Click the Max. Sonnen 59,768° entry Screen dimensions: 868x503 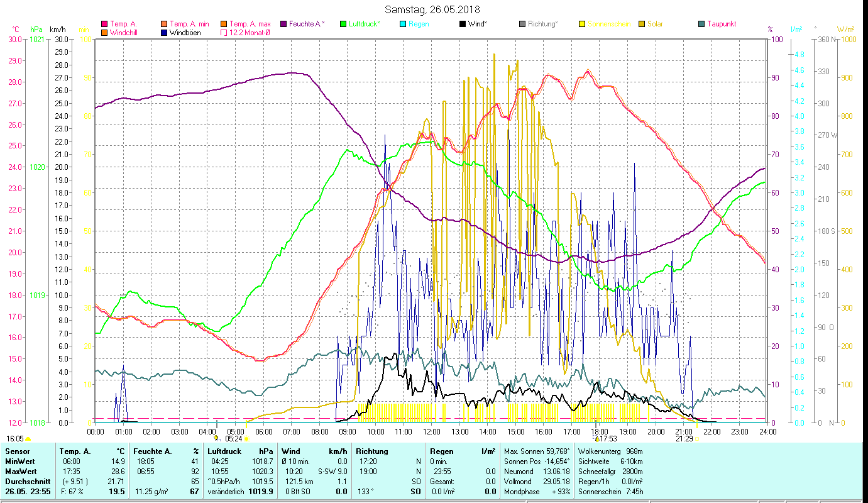pos(537,451)
